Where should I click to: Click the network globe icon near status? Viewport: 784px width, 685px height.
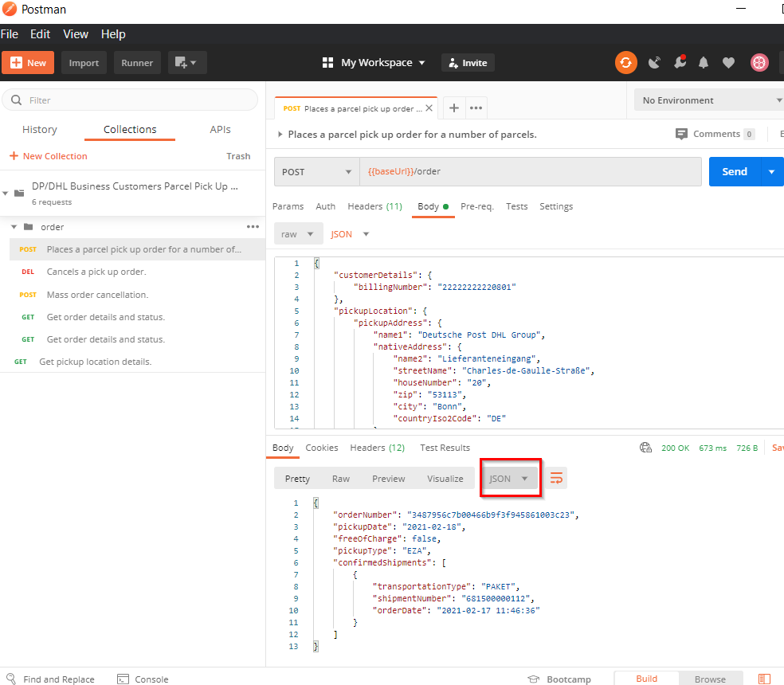(646, 448)
